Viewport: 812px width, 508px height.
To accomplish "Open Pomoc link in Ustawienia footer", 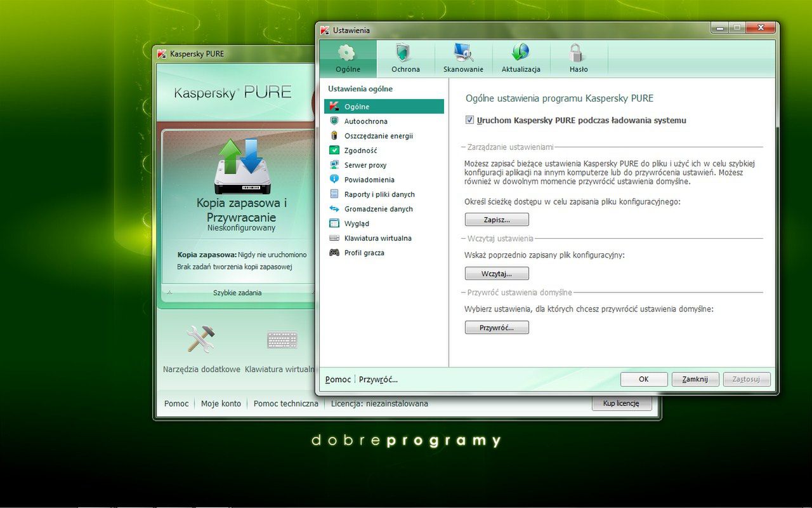I will coord(338,379).
